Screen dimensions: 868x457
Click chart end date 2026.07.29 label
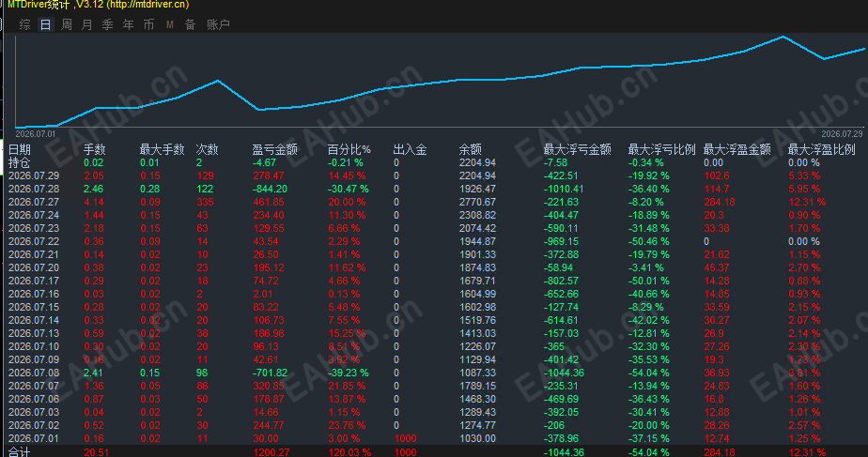point(842,134)
